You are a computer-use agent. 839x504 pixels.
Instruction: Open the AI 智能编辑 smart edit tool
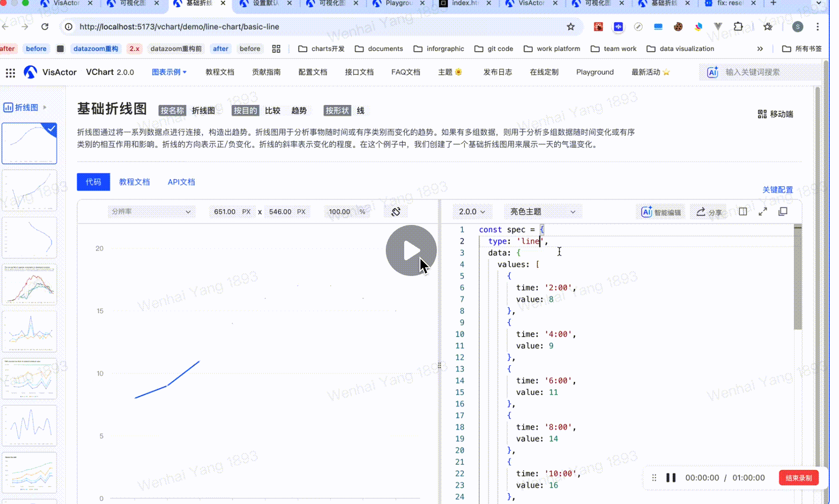tap(661, 212)
